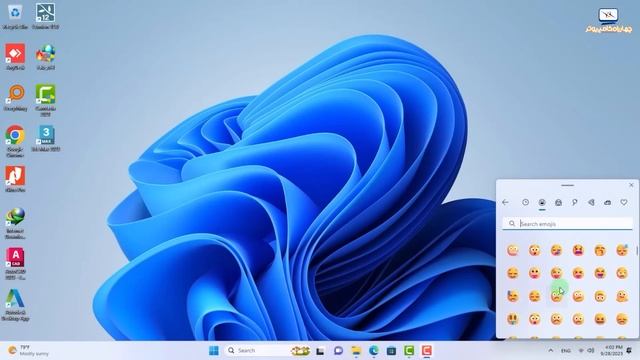The width and height of the screenshot is (640, 360).
Task: Launch the red AnyDesk desktop shortcut
Action: coord(15,57)
